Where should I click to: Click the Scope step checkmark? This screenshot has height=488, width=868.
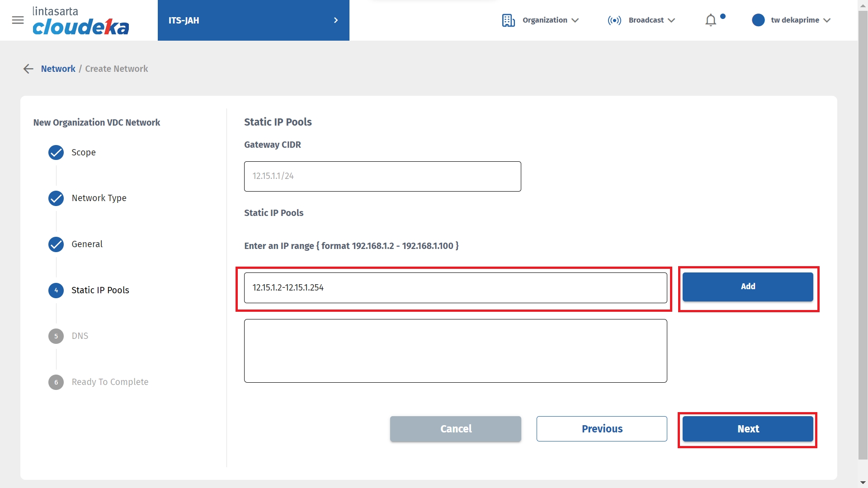coord(56,153)
